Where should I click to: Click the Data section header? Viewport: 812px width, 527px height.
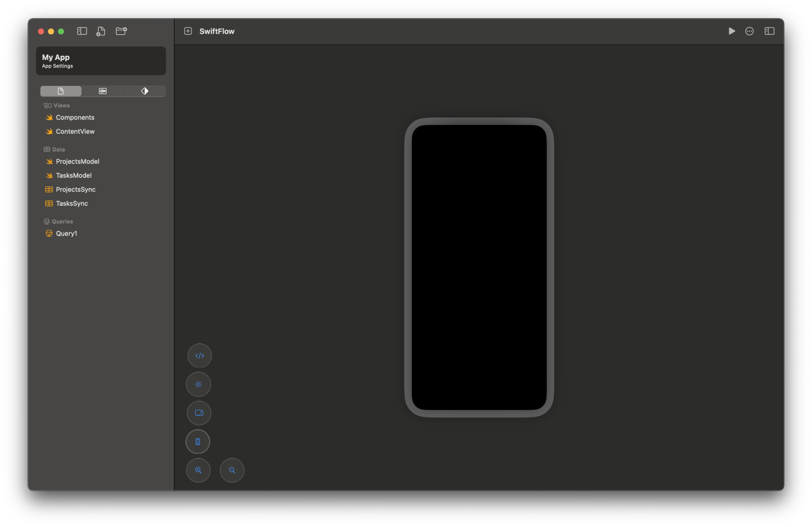click(54, 149)
